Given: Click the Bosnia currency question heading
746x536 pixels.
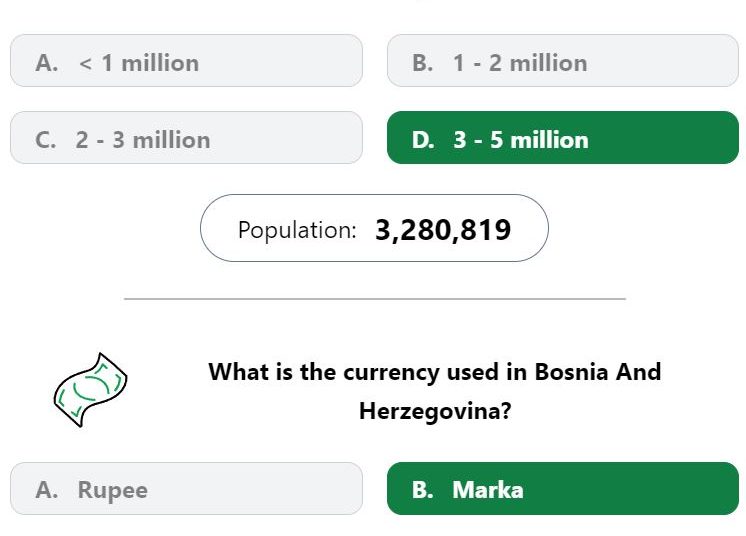Looking at the screenshot, I should (435, 391).
